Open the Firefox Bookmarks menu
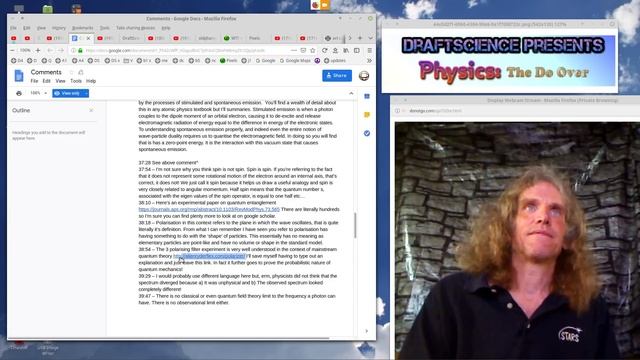Screen dimensions: 640x360 tap(82, 28)
